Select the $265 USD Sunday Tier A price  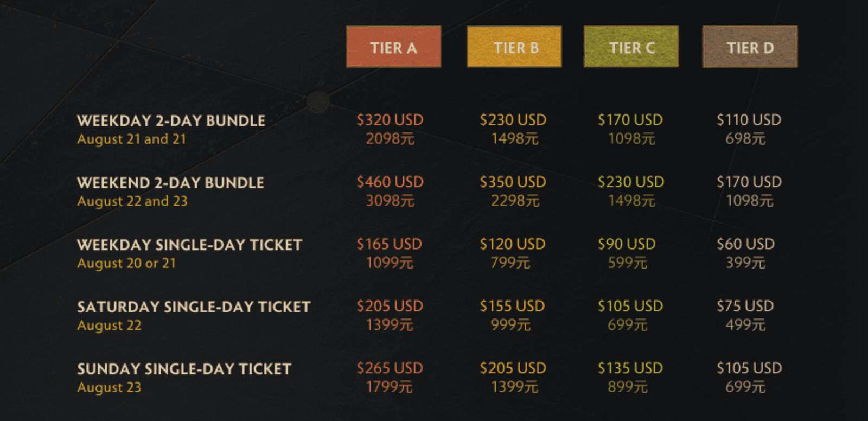[x=390, y=368]
